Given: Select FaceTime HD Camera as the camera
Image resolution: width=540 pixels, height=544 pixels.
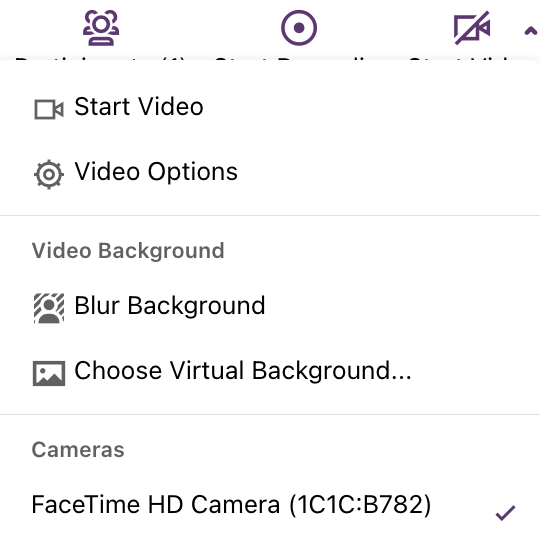Looking at the screenshot, I should pos(270,505).
